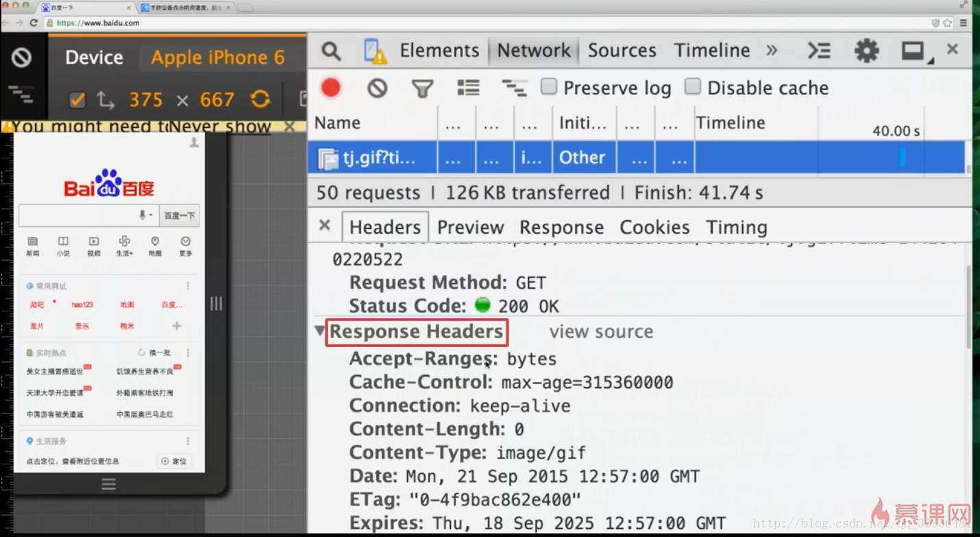This screenshot has width=980, height=537.
Task: Click the Cache-Control max-age value
Action: 587,382
